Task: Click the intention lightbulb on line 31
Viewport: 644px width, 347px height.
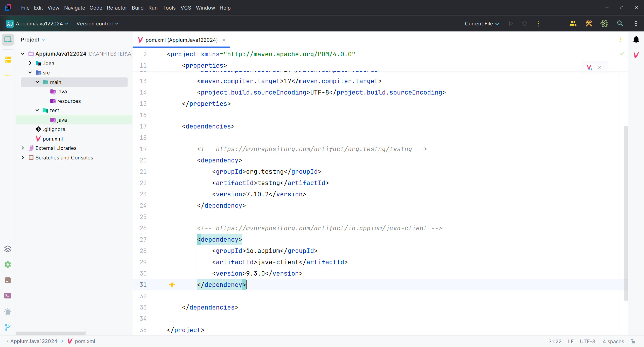Action: 172,285
